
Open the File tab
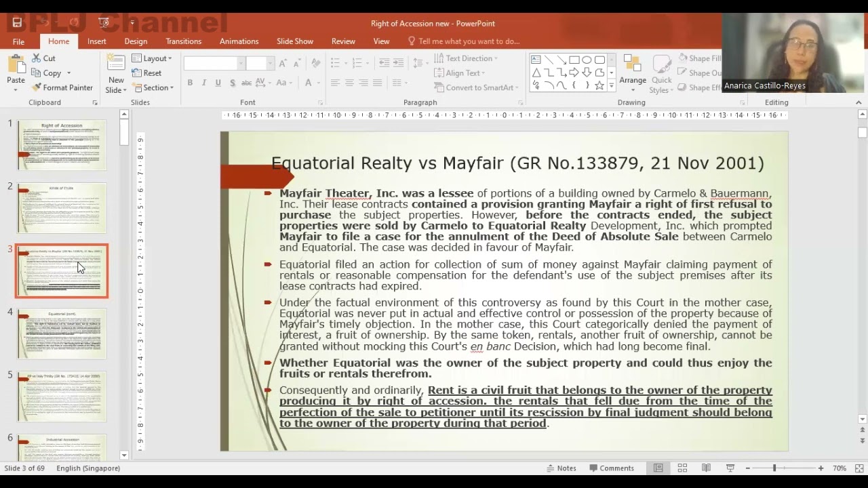tap(18, 41)
